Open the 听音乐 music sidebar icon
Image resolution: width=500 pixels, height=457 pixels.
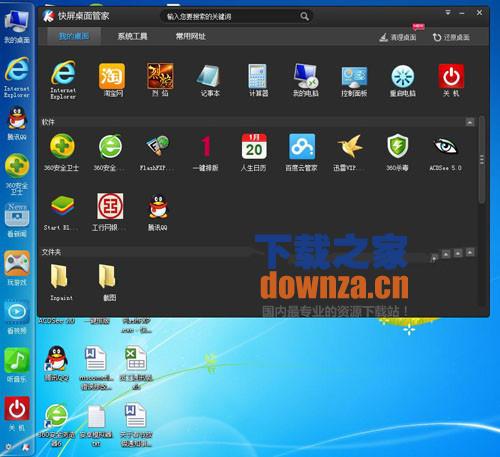pyautogui.click(x=17, y=361)
